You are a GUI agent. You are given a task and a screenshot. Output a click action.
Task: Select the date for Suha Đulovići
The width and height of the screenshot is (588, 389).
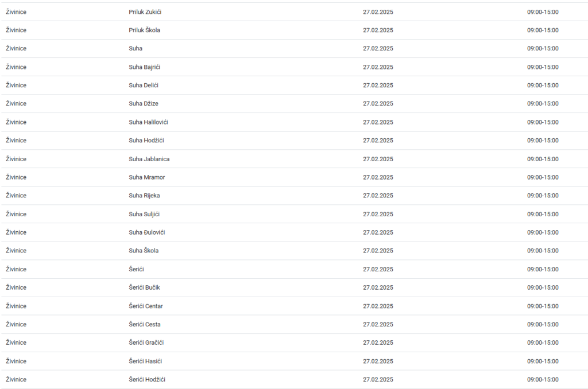pyautogui.click(x=378, y=232)
